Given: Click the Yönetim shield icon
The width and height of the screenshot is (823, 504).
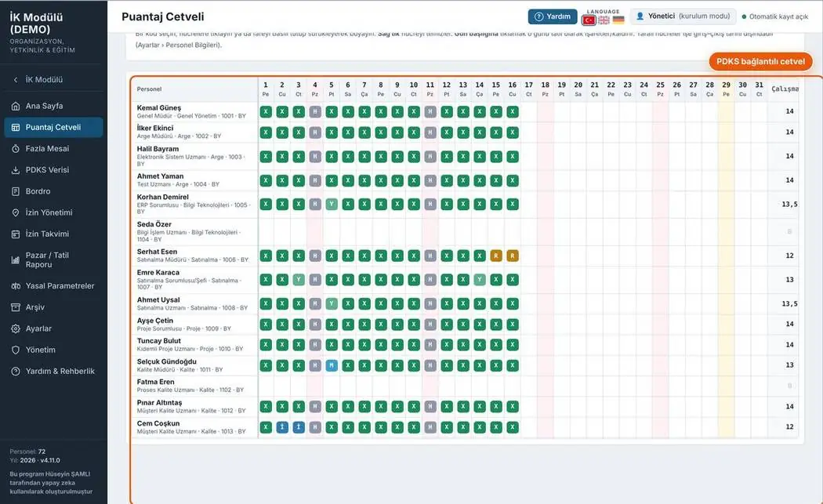Looking at the screenshot, I should 16,350.
